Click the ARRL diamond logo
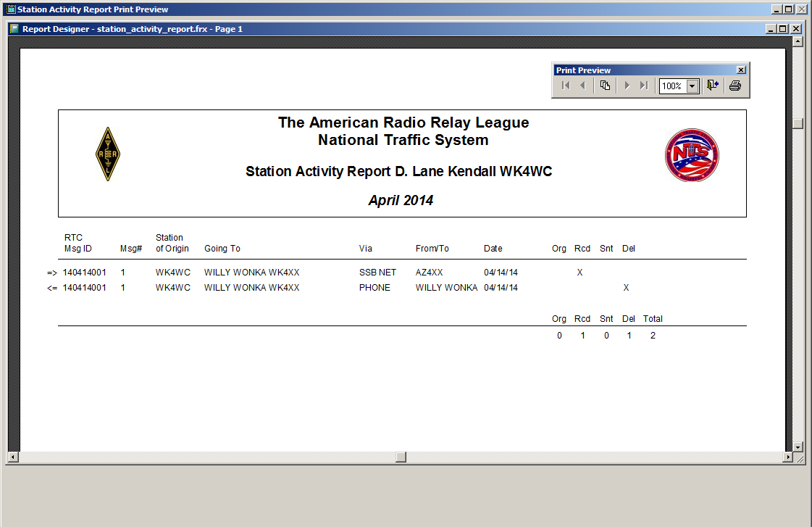 click(108, 154)
